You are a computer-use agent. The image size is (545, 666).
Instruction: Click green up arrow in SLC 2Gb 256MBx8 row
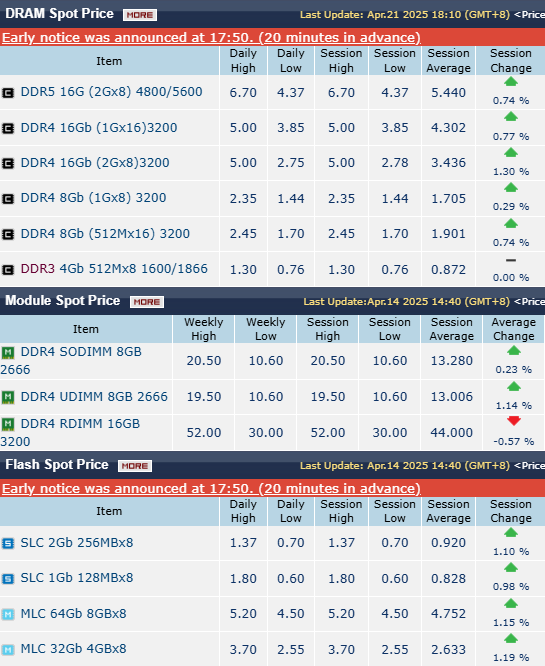[511, 532]
